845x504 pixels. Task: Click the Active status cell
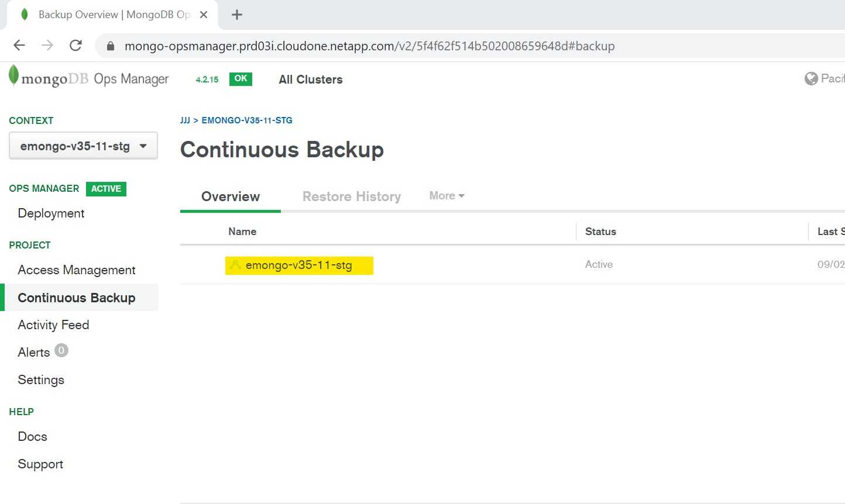coord(599,264)
